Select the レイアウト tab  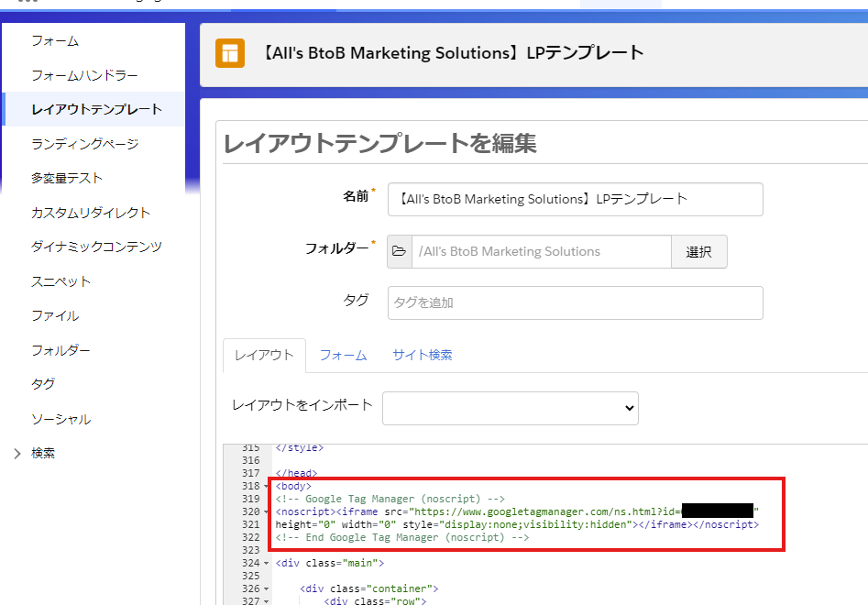coord(264,355)
